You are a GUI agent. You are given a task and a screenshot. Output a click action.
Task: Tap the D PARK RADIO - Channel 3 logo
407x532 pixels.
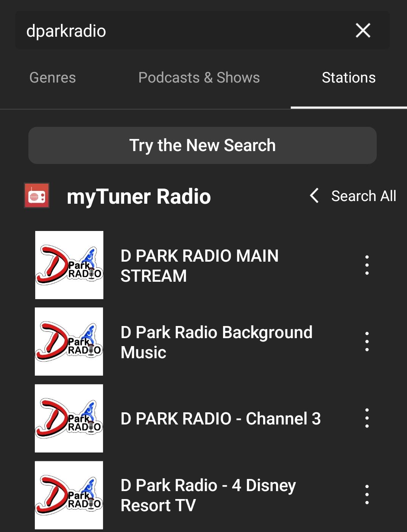69,418
